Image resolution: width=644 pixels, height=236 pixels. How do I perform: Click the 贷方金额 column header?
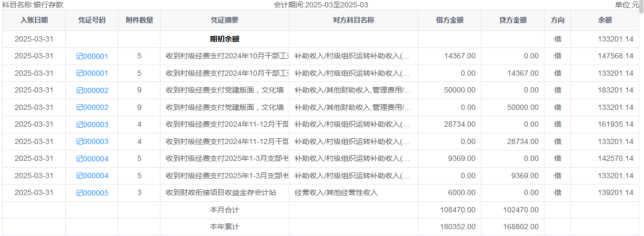[512, 20]
